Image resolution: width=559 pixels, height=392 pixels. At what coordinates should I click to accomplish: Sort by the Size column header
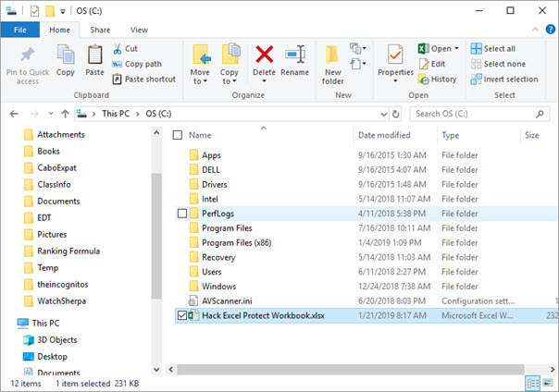coord(531,135)
